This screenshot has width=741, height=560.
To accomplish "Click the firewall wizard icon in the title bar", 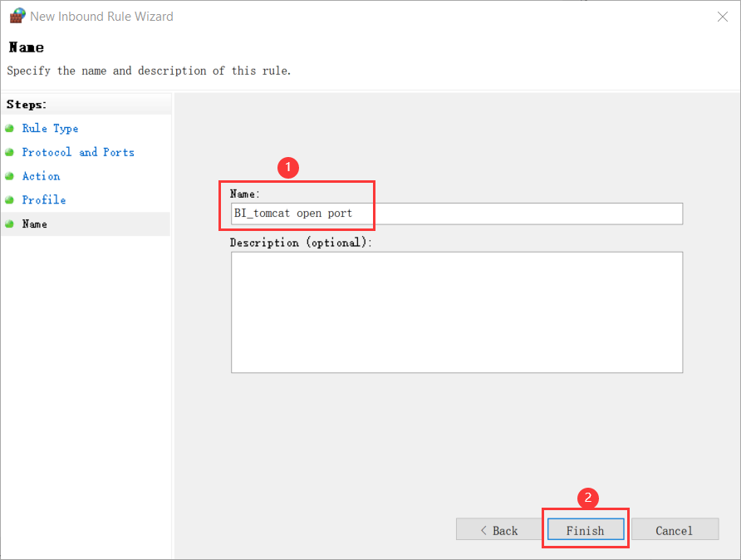I will coord(17,15).
